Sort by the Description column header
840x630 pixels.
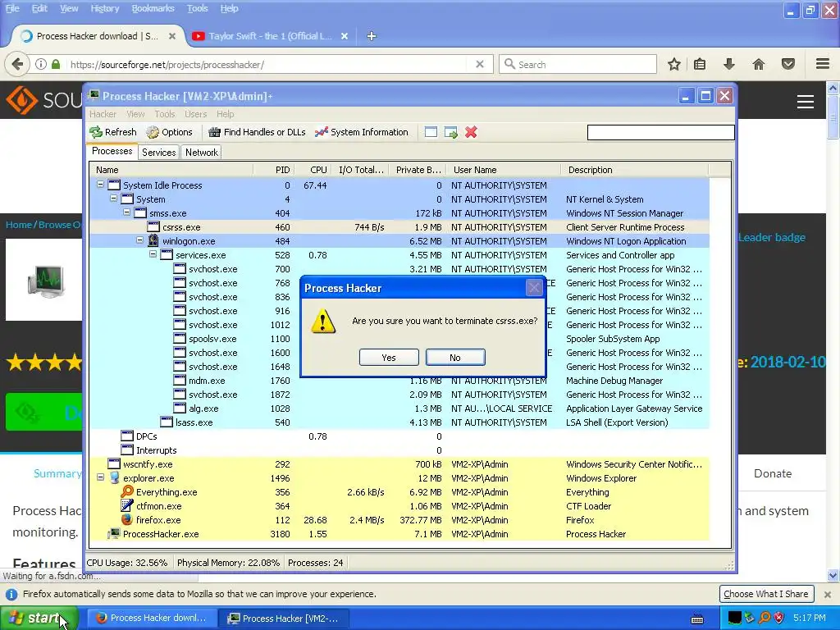(635, 170)
